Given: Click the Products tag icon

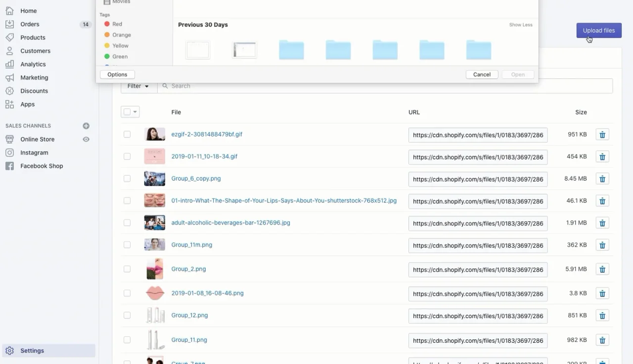Looking at the screenshot, I should coord(9,38).
